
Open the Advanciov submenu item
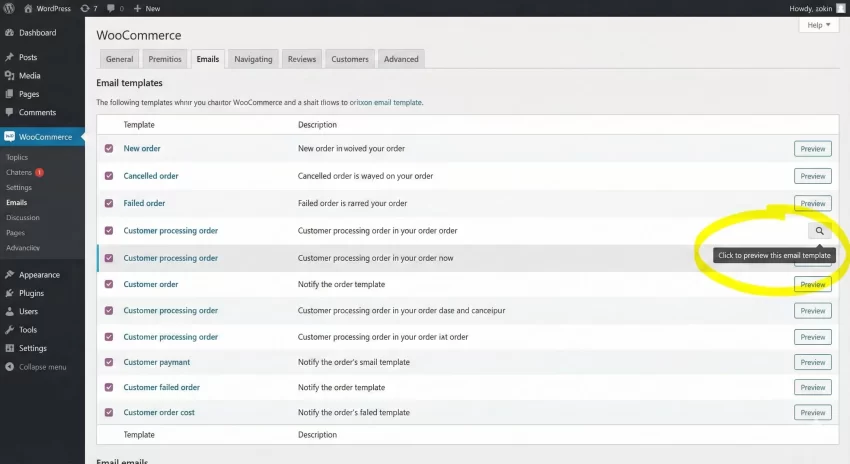pos(23,248)
